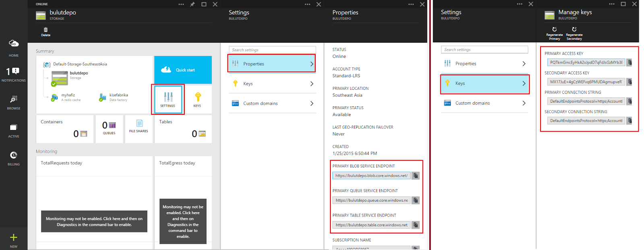
Task: Delete the bulutdepo storage account
Action: pyautogui.click(x=45, y=32)
